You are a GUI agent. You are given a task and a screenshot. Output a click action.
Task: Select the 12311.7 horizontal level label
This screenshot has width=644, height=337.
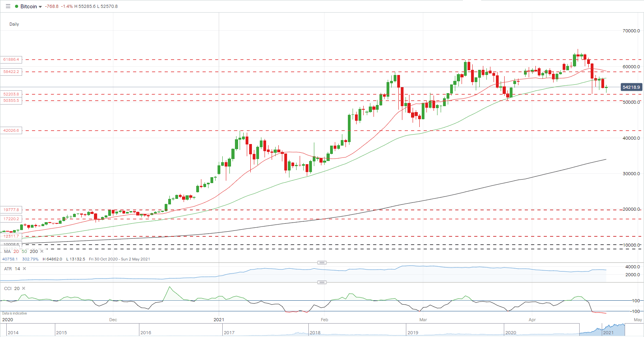tap(11, 236)
